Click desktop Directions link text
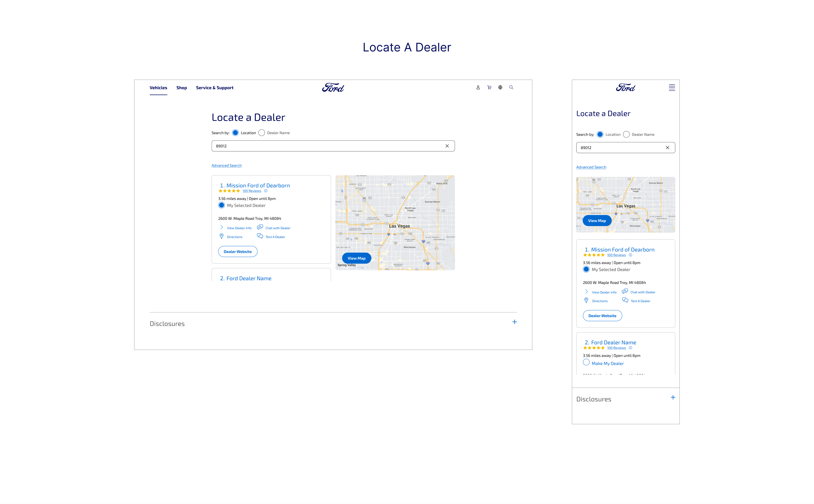The image size is (814, 504). [234, 237]
